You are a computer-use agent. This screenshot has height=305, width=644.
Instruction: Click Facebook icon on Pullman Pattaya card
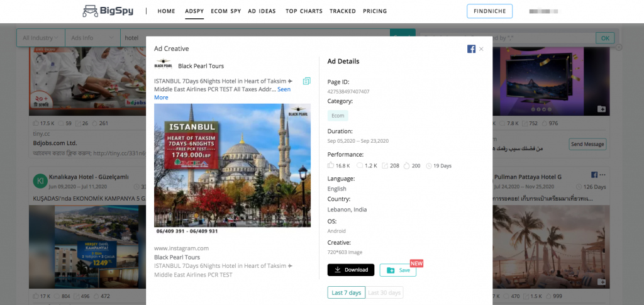click(x=594, y=175)
